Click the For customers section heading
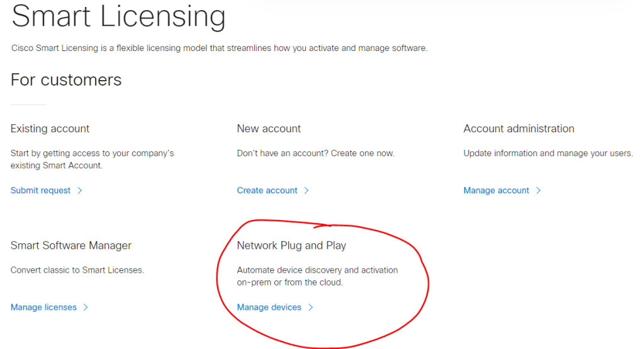This screenshot has height=349, width=644. [66, 80]
